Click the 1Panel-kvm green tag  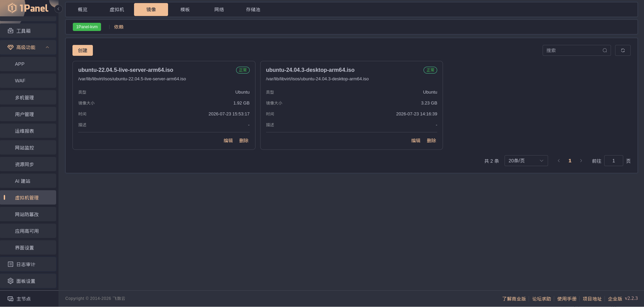[x=87, y=27]
